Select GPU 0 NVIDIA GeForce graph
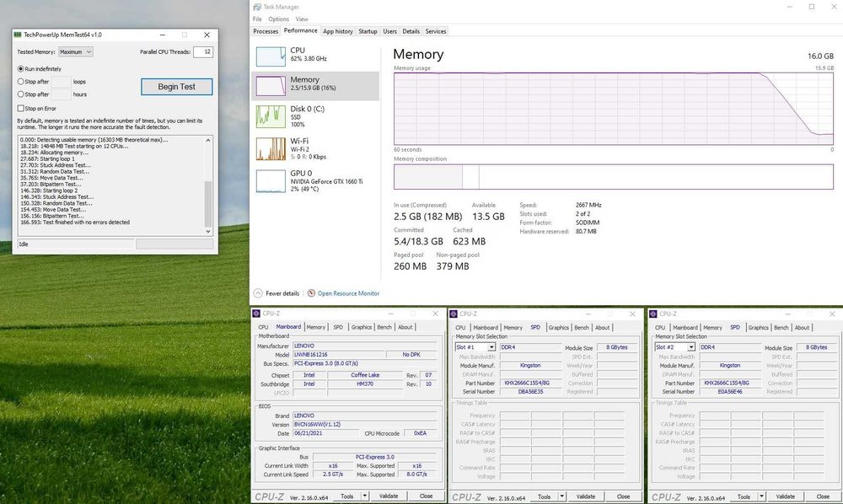The width and height of the screenshot is (843, 504). (x=271, y=181)
